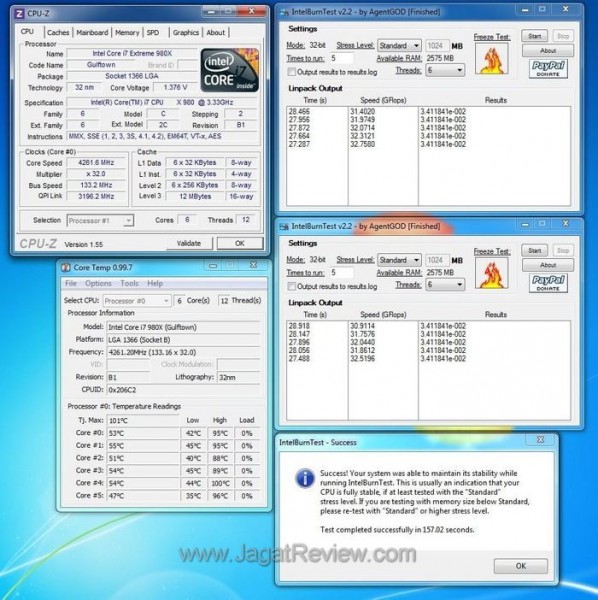Click Times to run field in upper IntelBurnTest

tap(341, 58)
